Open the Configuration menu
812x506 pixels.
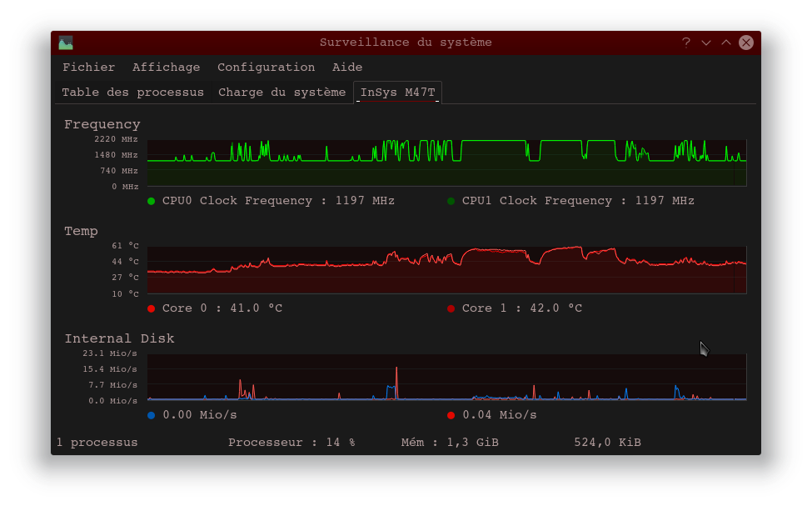267,68
